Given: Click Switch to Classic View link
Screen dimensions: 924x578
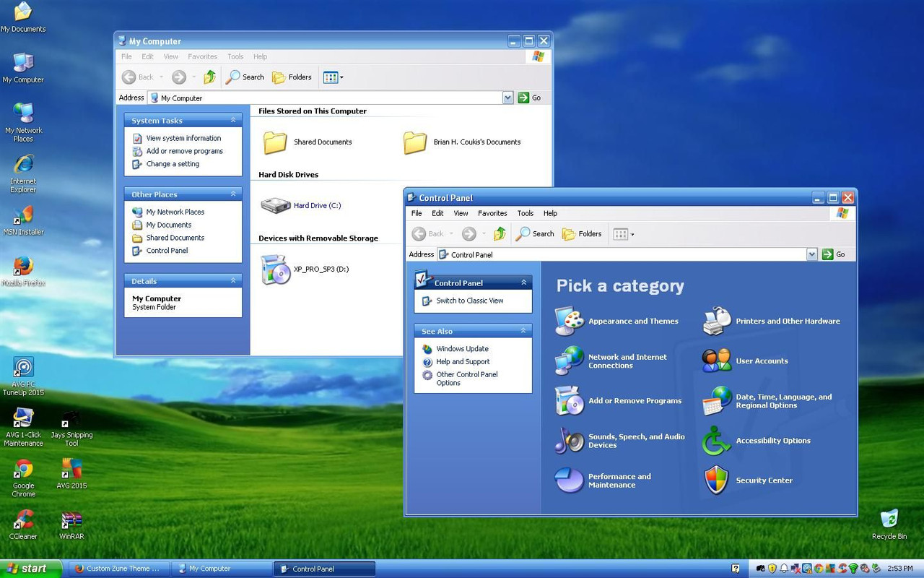Looking at the screenshot, I should [470, 301].
